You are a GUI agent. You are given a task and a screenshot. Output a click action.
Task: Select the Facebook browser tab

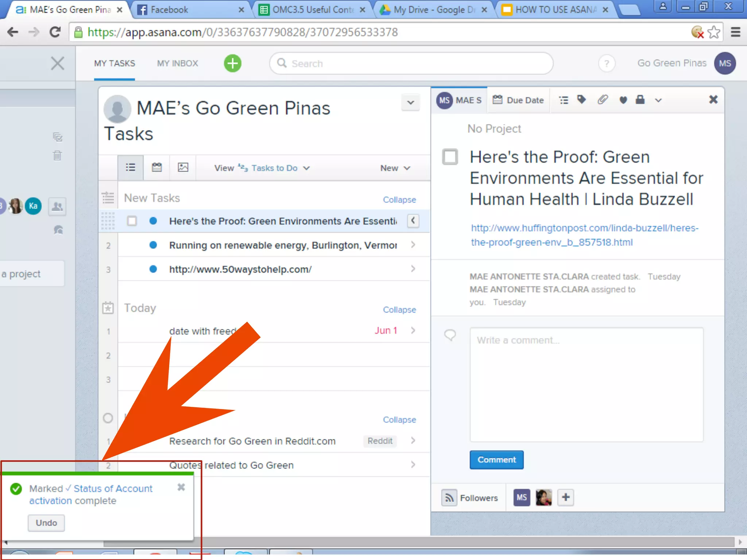coord(190,10)
